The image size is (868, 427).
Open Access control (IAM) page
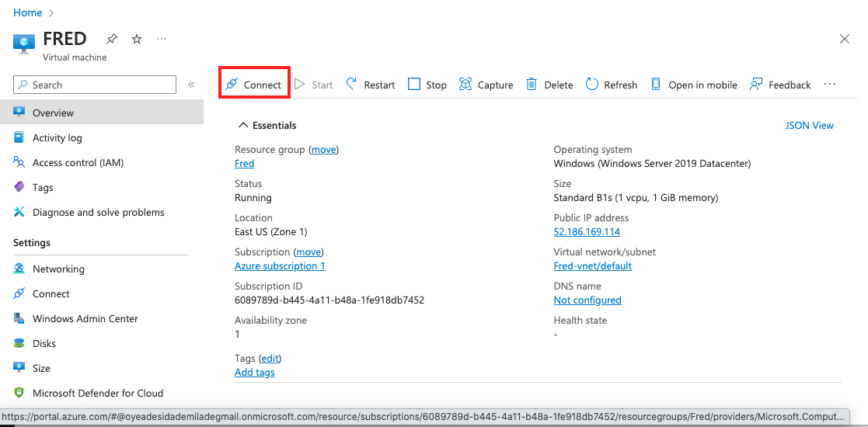click(x=78, y=162)
